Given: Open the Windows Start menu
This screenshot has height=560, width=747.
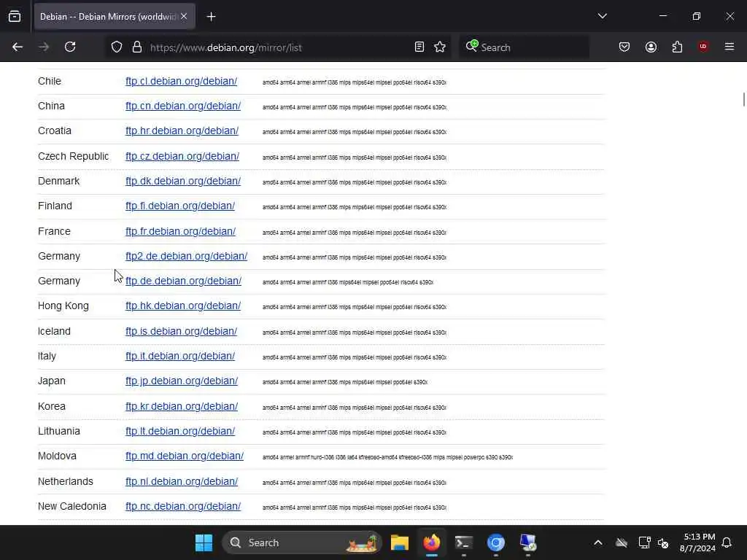Looking at the screenshot, I should [204, 542].
